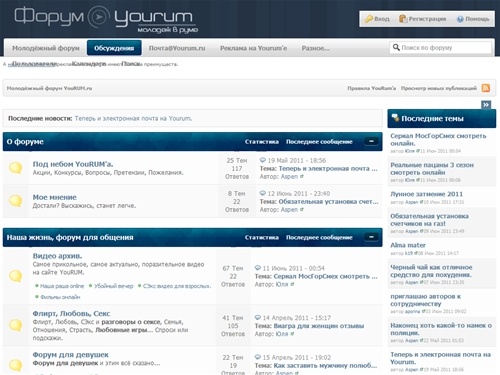Open topic Сериал МосГорСмех смотреть ... in Видео архив row

pos(325,276)
